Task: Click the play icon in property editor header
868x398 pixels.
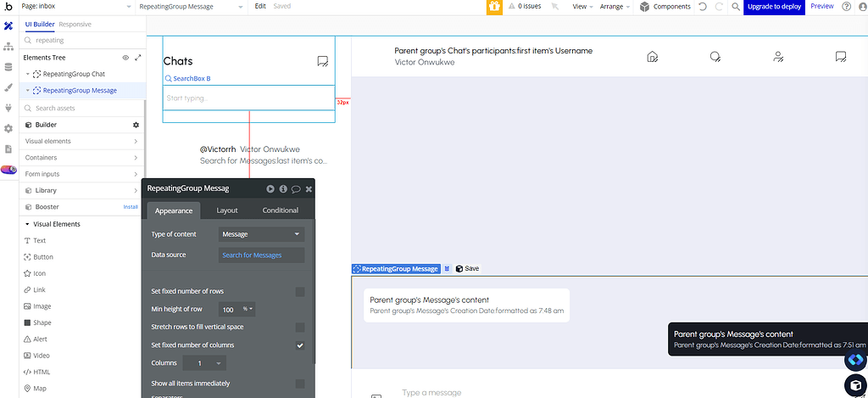Action: pyautogui.click(x=270, y=188)
